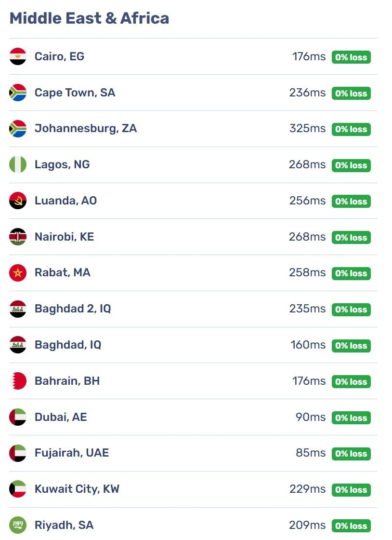
Task: Select the Baghdad 2, IQ location name
Action: (73, 309)
